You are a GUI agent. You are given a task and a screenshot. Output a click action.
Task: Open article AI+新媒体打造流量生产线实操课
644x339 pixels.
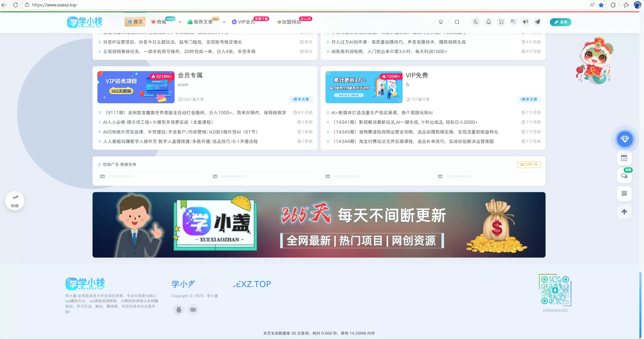[382, 112]
